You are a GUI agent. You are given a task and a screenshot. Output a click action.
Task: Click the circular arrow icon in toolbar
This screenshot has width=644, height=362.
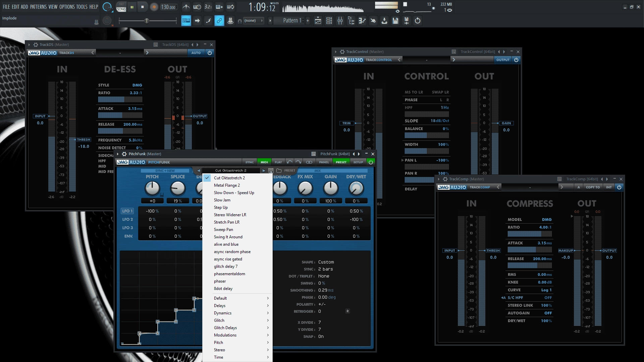pos(418,21)
